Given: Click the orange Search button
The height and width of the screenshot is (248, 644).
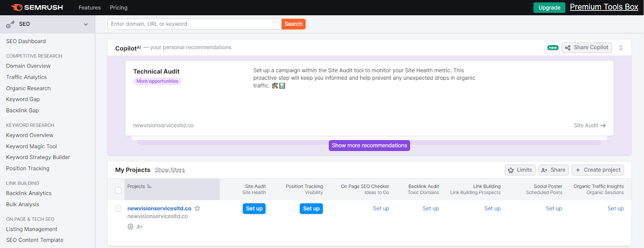Looking at the screenshot, I should tap(293, 24).
